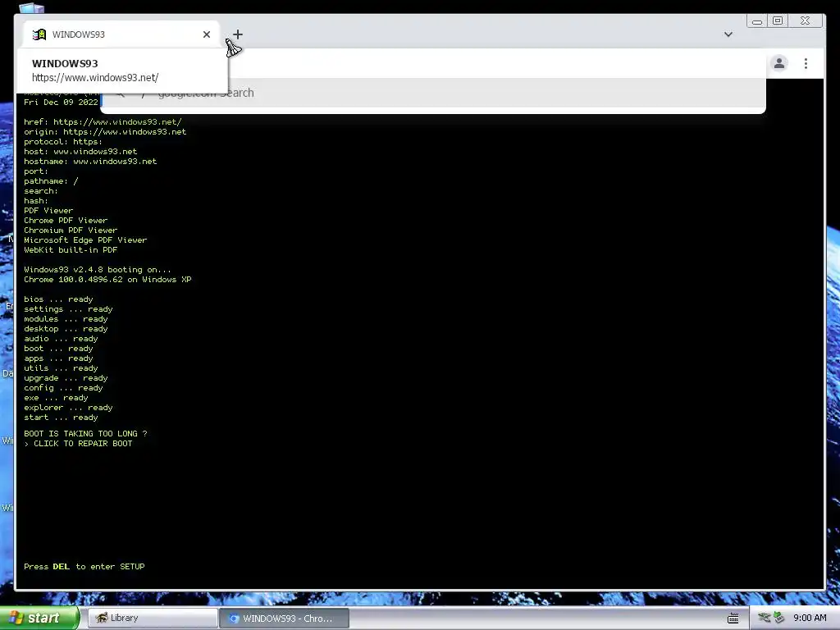Click 'Chrome 100.0.4896.62 on Windows XP' text
Image resolution: width=840 pixels, height=630 pixels.
tap(107, 280)
